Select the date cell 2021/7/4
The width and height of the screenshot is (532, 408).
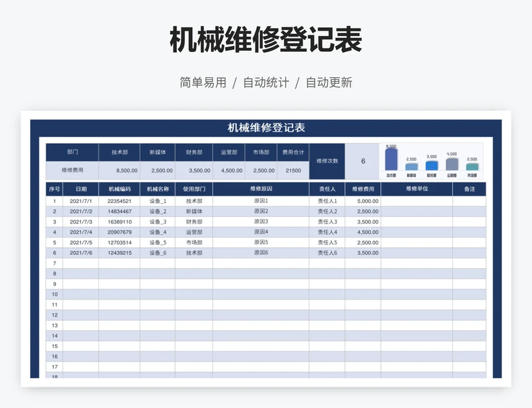pyautogui.click(x=80, y=232)
